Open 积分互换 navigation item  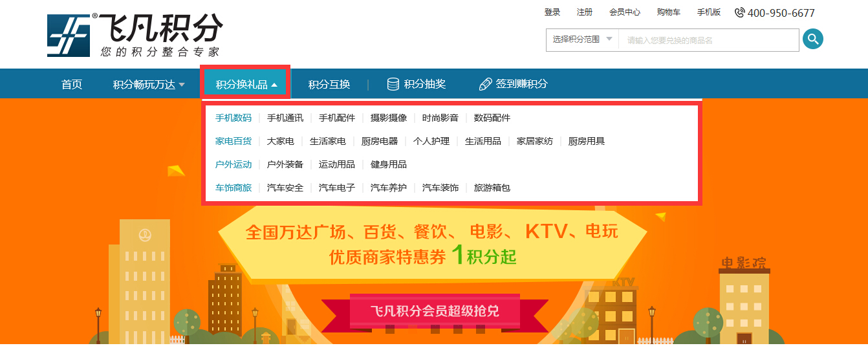pos(329,84)
